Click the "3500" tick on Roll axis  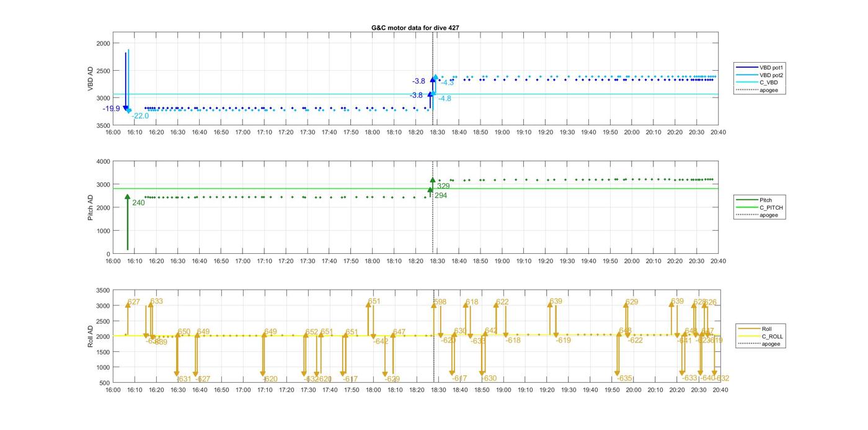tap(104, 290)
